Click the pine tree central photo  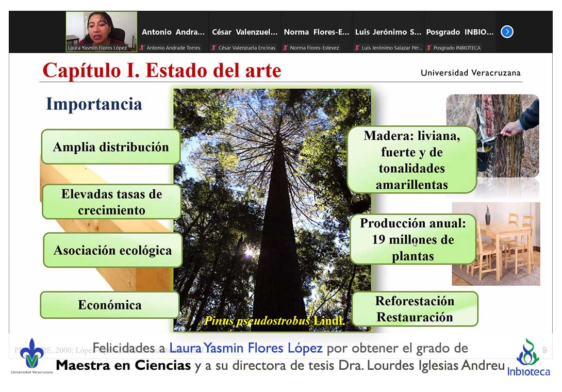(x=272, y=206)
